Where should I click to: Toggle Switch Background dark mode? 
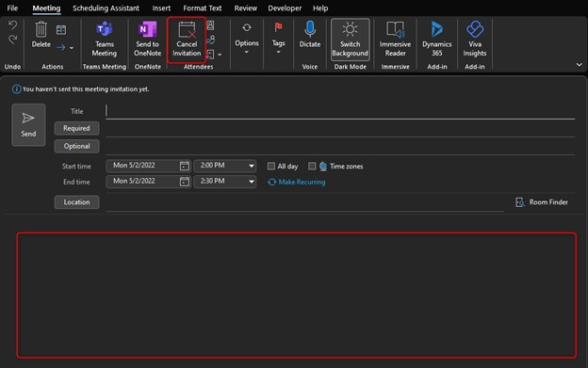(x=350, y=40)
